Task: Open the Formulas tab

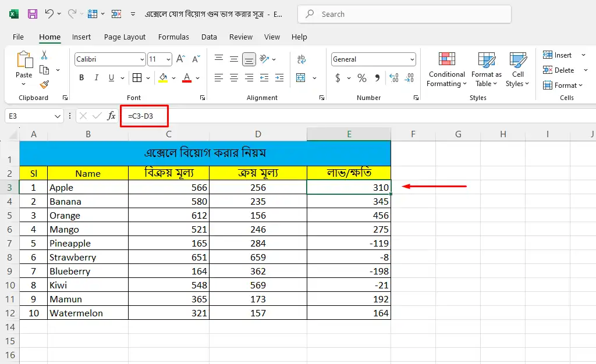Action: [x=173, y=37]
